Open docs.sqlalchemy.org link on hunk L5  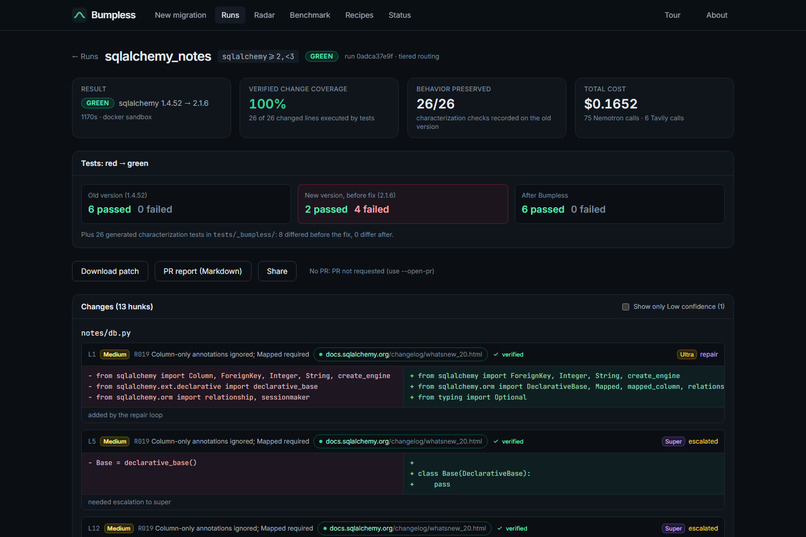point(400,441)
